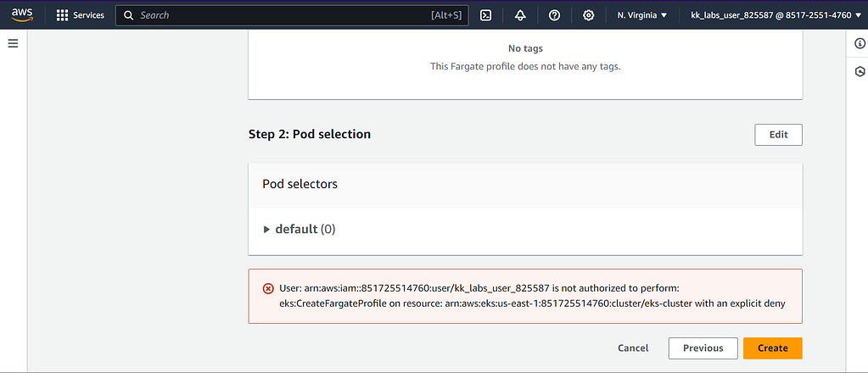Focus the top Search input field
Image resolution: width=868 pixels, height=373 pixels.
(x=280, y=15)
